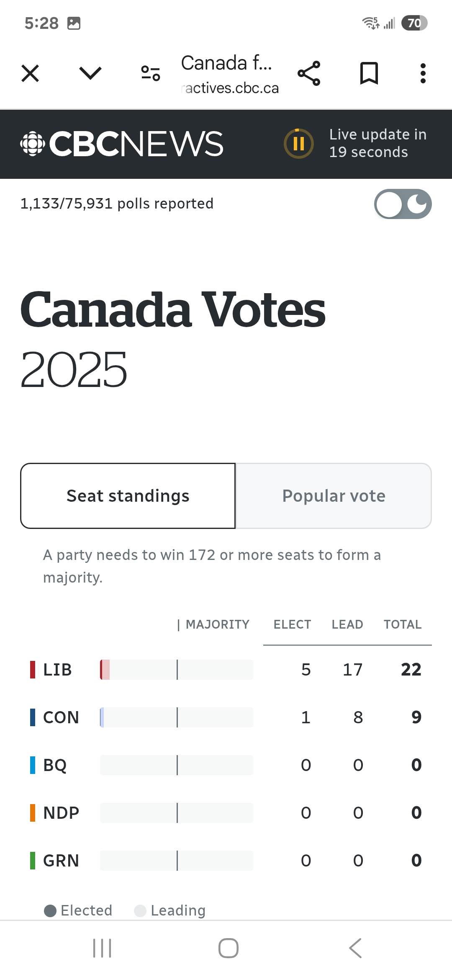Switch to Seat standings tab
This screenshot has height=980, width=452.
(128, 496)
